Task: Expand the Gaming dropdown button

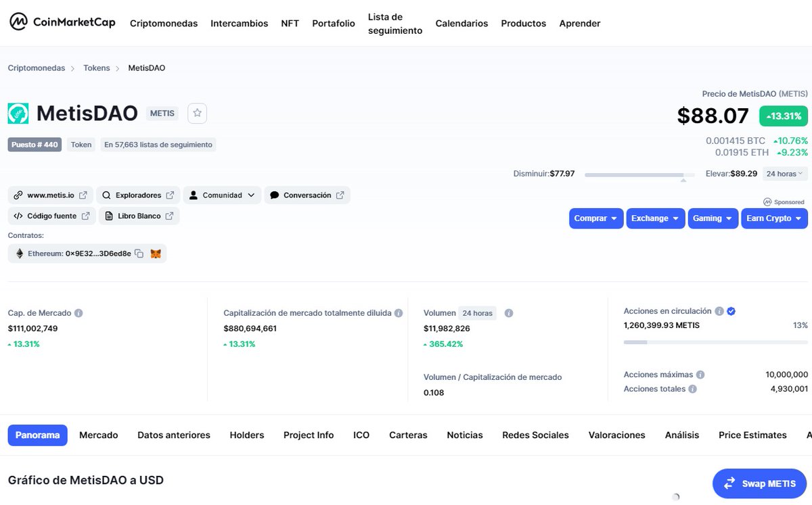Action: coord(713,218)
